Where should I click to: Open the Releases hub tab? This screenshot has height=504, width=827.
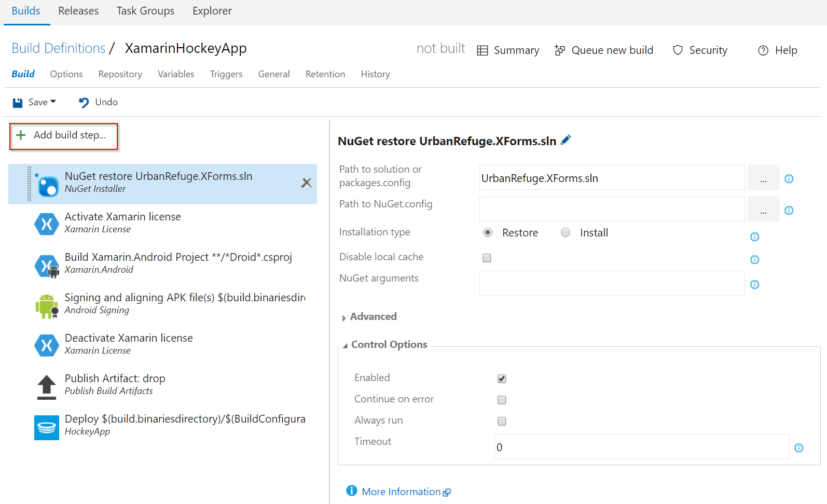coord(78,11)
